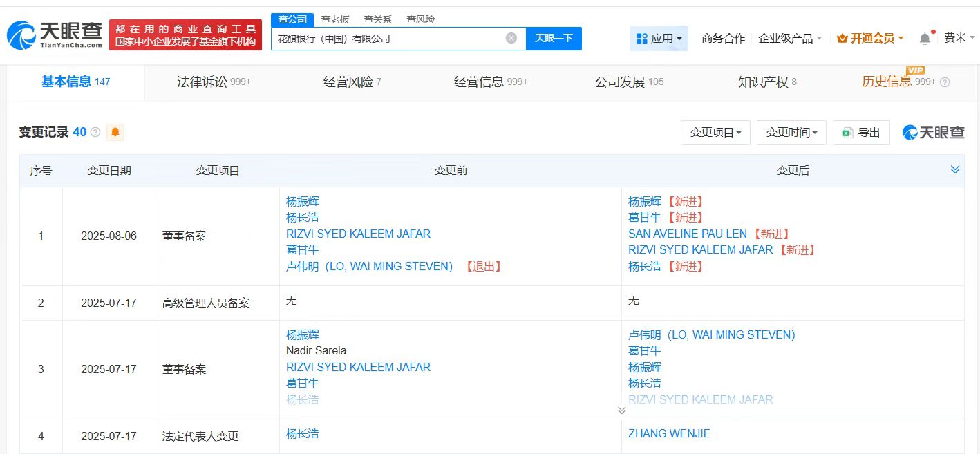Switch to 历史信息 VIP tab
Image resolution: width=980 pixels, height=454 pixels.
tap(898, 82)
